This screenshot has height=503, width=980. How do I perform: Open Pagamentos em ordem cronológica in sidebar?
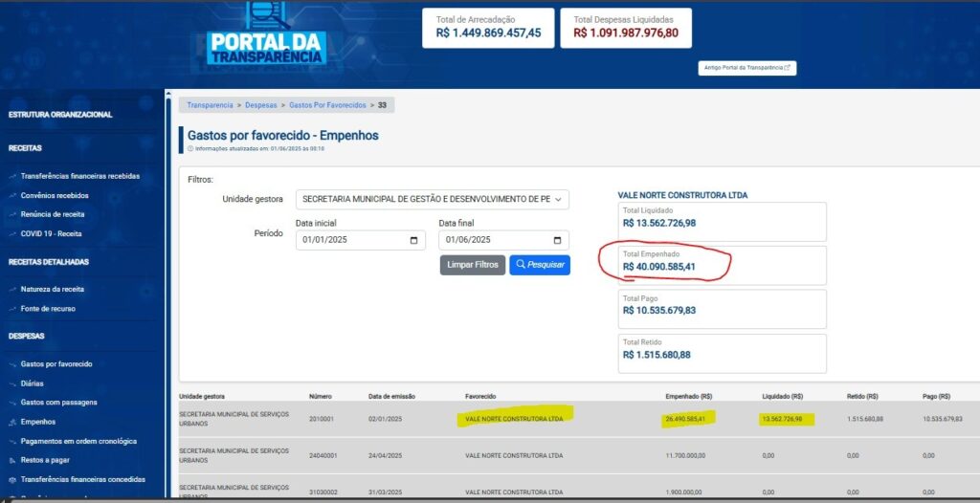[x=78, y=441]
